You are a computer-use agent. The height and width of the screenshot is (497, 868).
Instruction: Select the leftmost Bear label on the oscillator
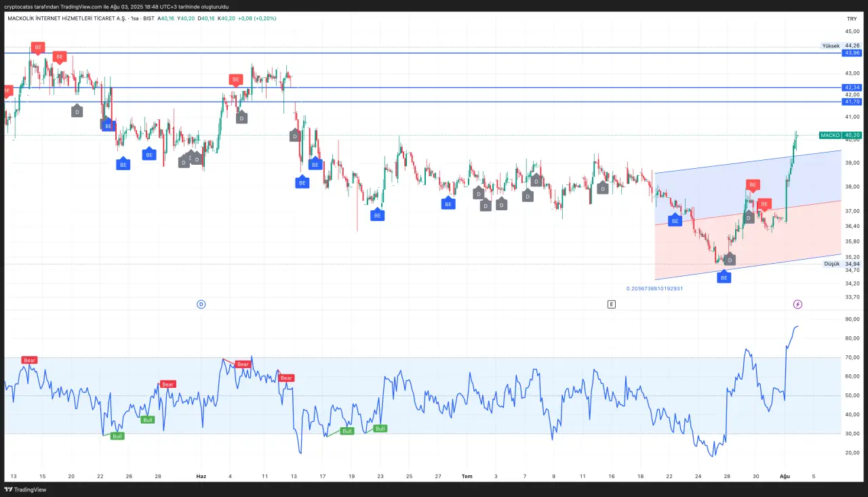point(29,360)
